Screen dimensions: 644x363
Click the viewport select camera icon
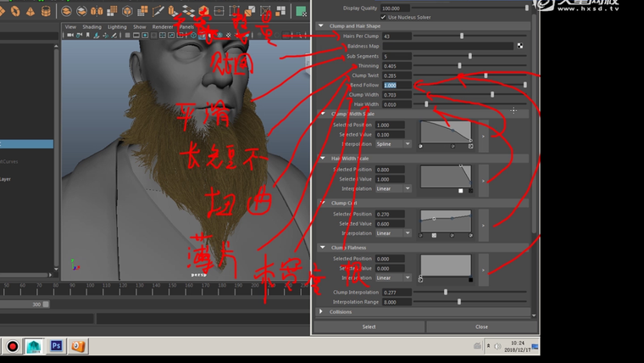[x=70, y=36]
